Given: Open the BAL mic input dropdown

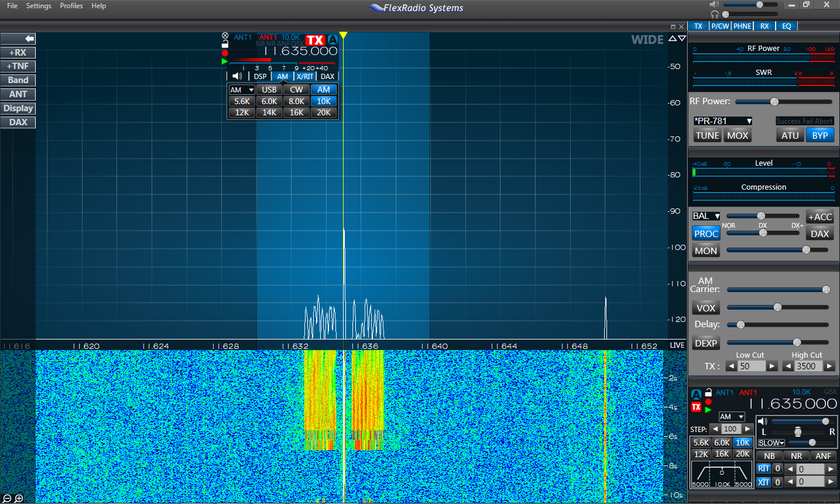Looking at the screenshot, I should (706, 216).
